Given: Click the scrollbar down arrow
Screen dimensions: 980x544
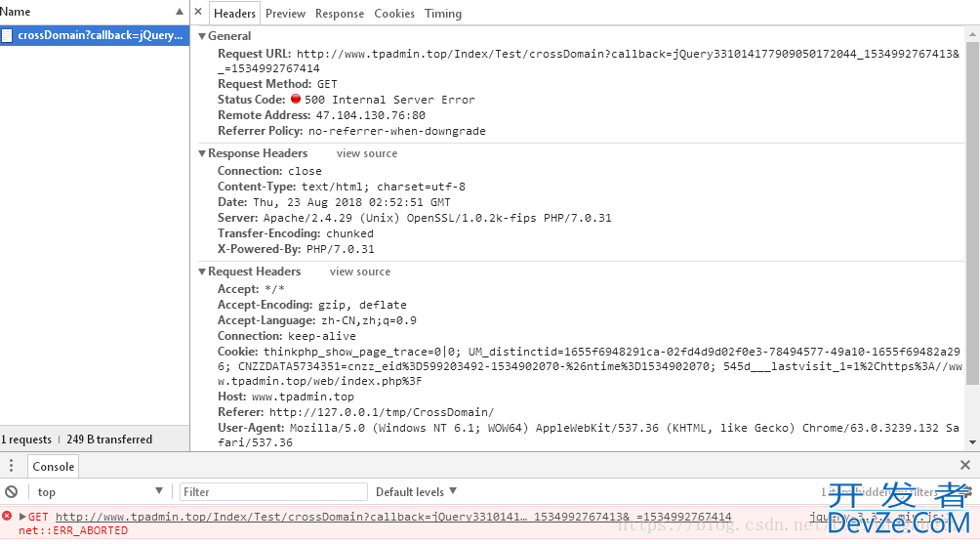Looking at the screenshot, I should pyautogui.click(x=972, y=442).
